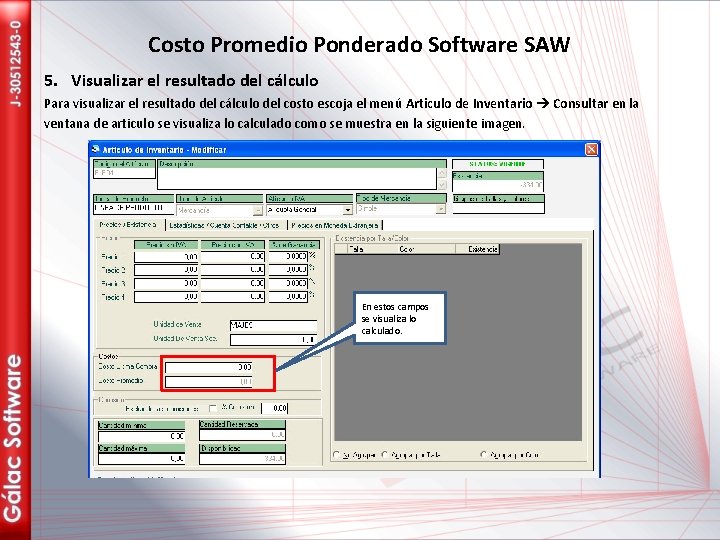Click the Descripción scrollbar up arrow
Screen dimensions: 720x540
pos(442,173)
